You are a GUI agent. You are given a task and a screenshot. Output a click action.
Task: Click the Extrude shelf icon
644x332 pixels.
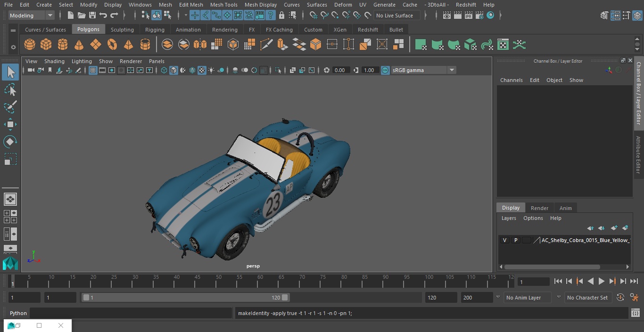pos(282,45)
